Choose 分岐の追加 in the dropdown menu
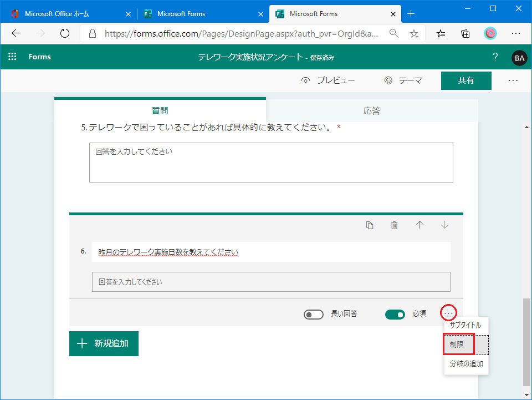The width and height of the screenshot is (532, 400). pyautogui.click(x=466, y=364)
